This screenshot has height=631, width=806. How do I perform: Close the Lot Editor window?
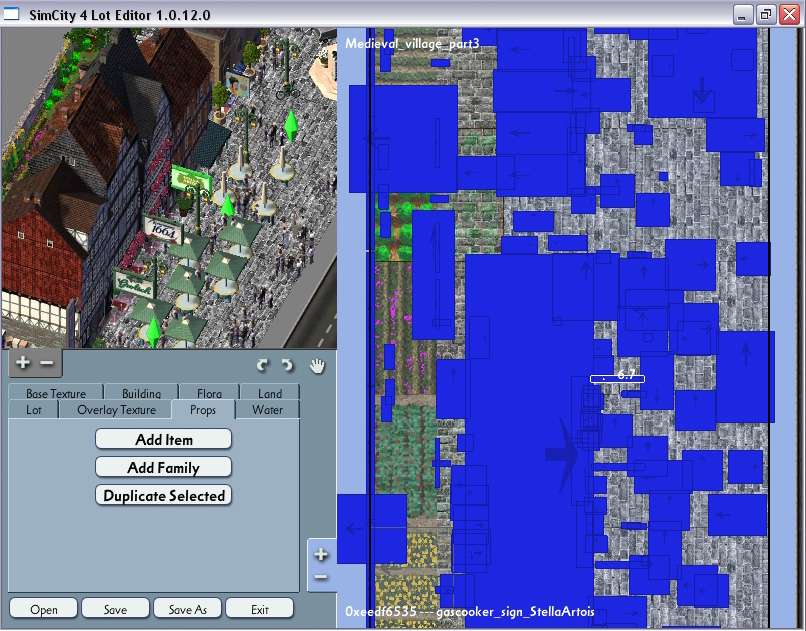(790, 14)
